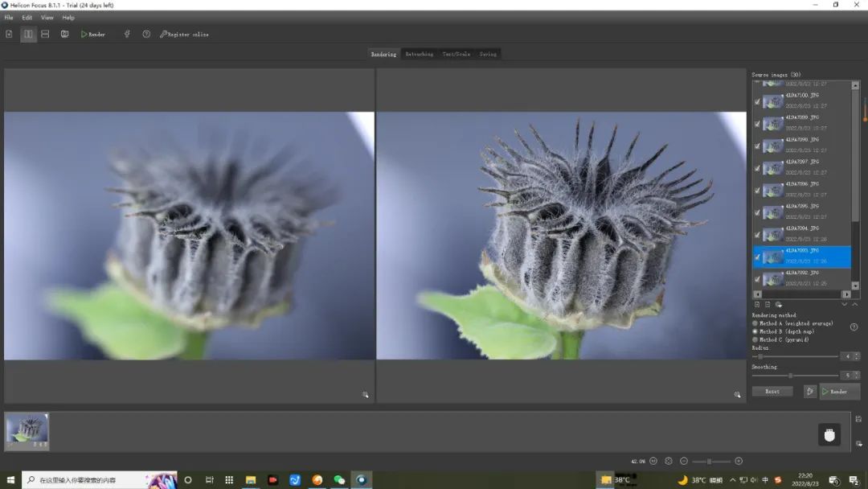868x489 pixels.
Task: Click magnifier icon in right preview pane
Action: [x=737, y=395]
